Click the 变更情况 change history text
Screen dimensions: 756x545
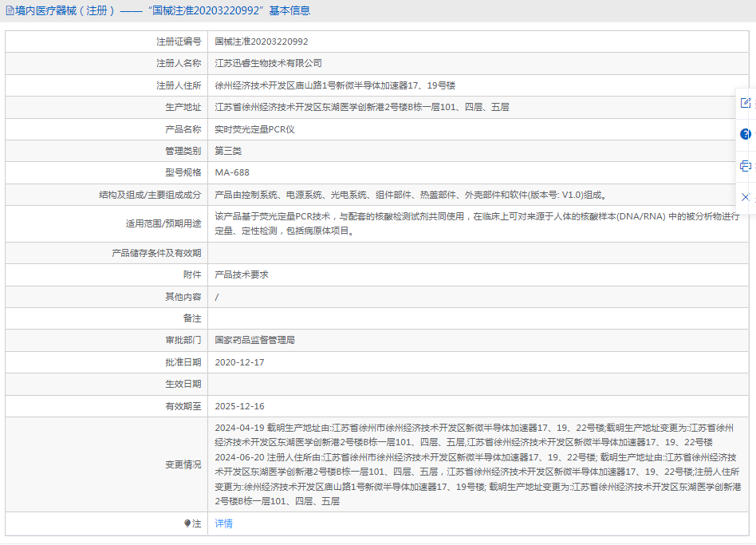pyautogui.click(x=478, y=464)
